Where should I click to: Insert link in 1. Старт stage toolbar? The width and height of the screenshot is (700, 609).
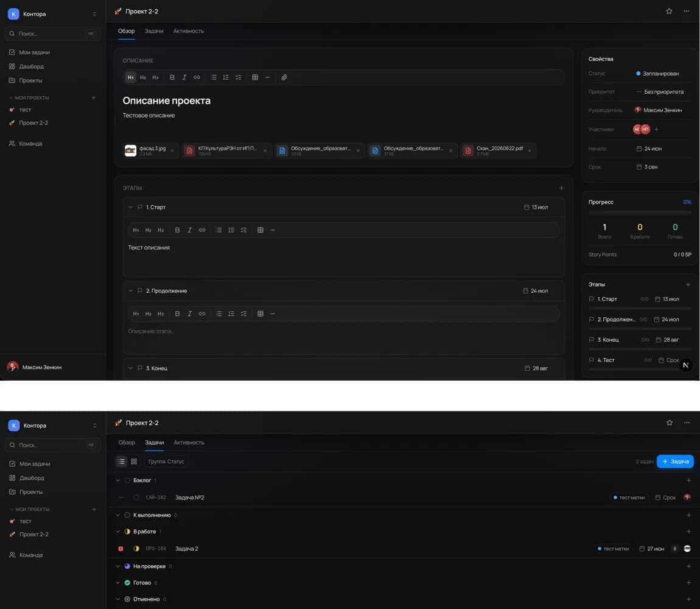202,230
